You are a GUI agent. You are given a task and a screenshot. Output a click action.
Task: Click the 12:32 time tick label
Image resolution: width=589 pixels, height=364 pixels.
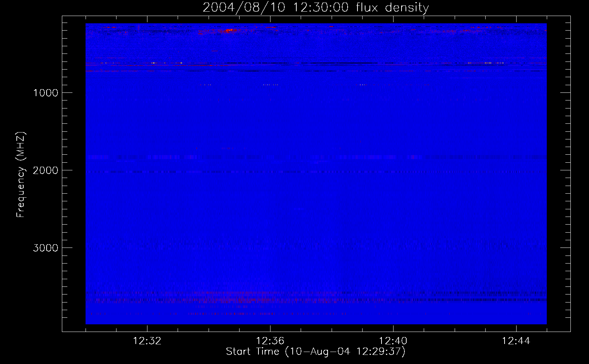tap(147, 341)
